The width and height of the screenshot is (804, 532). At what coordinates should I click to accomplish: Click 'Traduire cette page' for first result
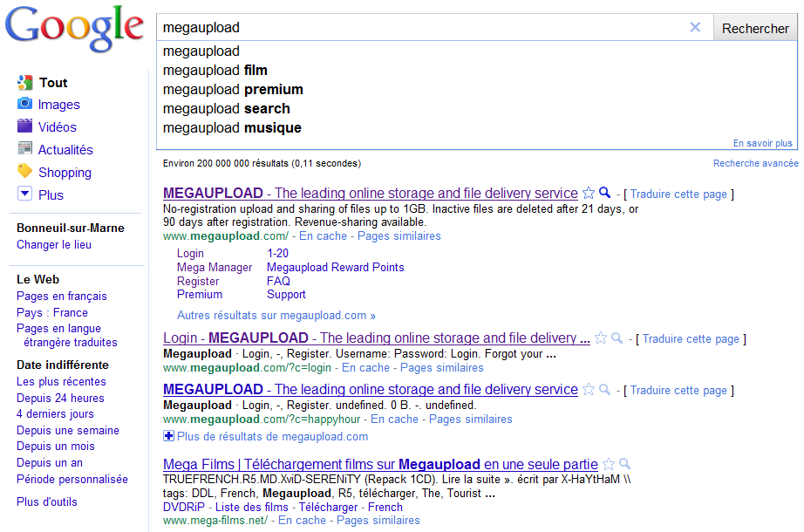[x=678, y=194]
